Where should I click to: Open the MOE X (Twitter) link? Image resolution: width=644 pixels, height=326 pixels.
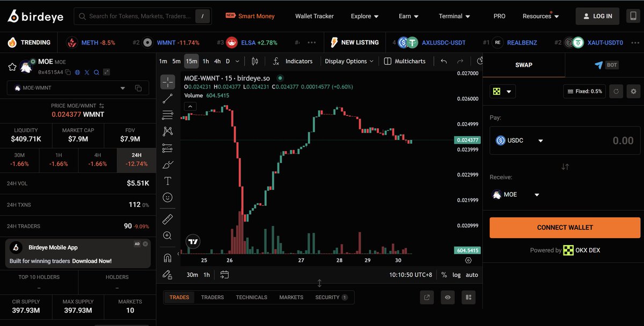87,72
